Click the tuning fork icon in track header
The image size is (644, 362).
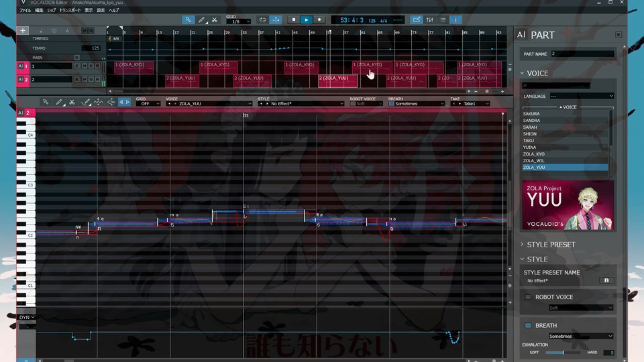point(67,31)
